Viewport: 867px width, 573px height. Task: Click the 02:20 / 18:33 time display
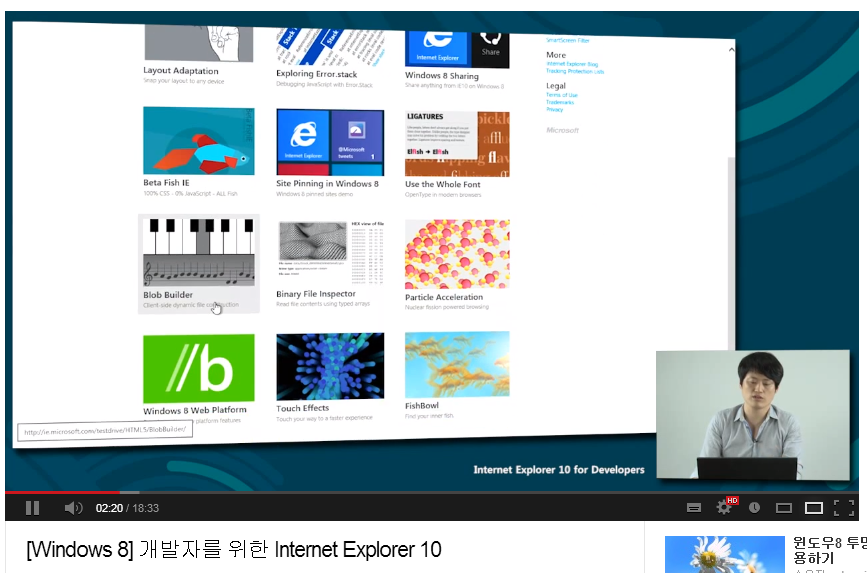click(127, 508)
